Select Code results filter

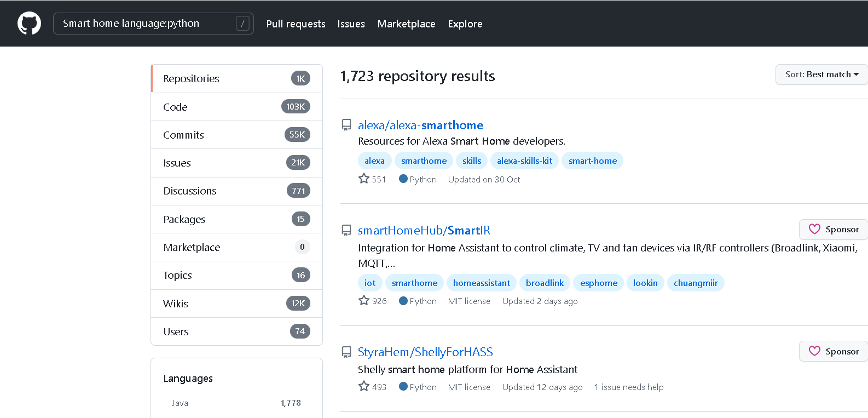pos(236,107)
